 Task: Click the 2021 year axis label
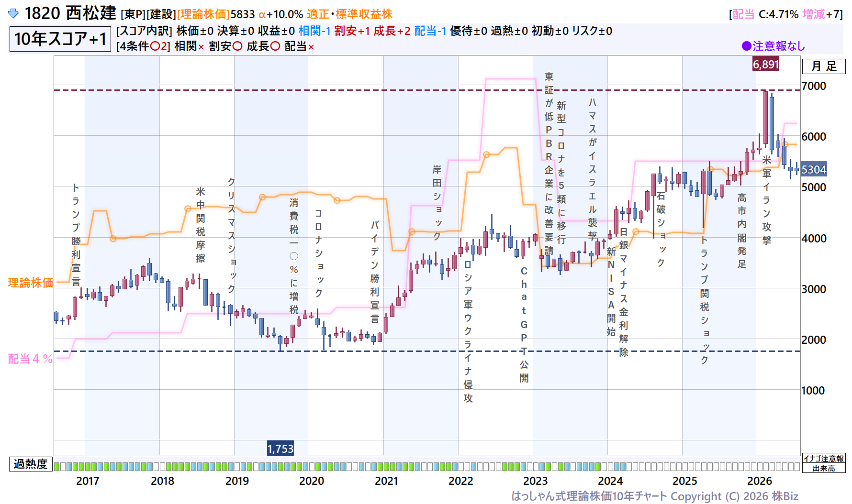click(386, 481)
